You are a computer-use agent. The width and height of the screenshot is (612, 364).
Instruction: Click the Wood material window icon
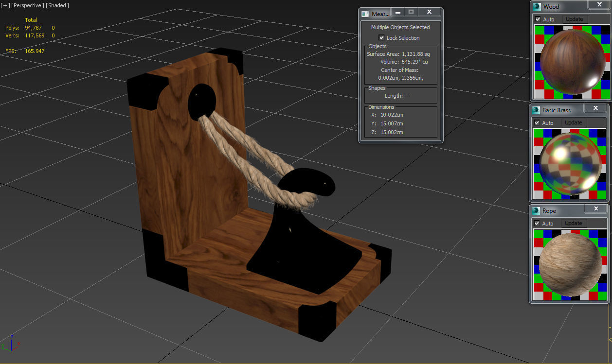pyautogui.click(x=537, y=6)
